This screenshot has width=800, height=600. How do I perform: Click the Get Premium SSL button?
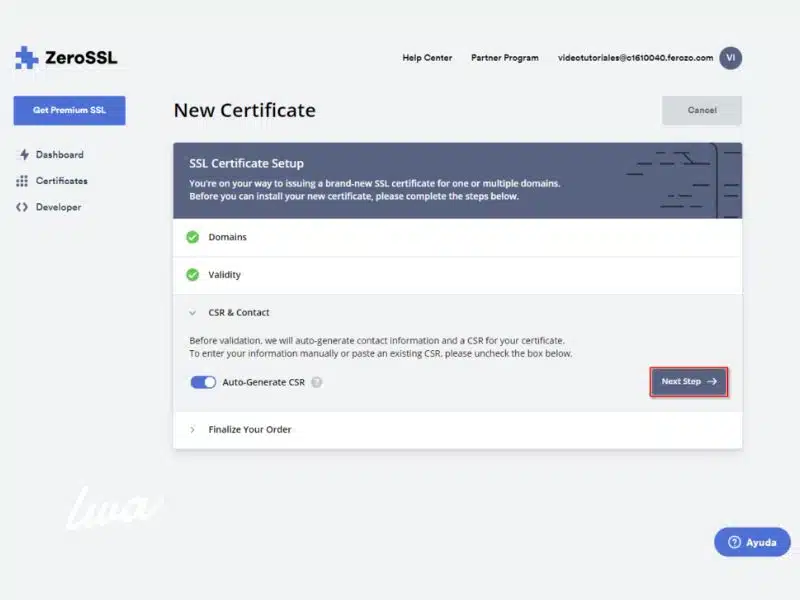point(68,110)
